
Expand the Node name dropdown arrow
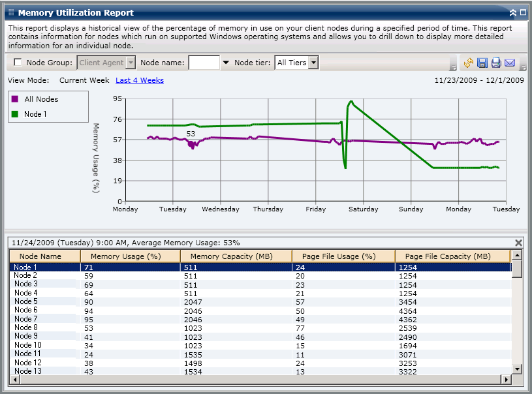click(x=226, y=63)
